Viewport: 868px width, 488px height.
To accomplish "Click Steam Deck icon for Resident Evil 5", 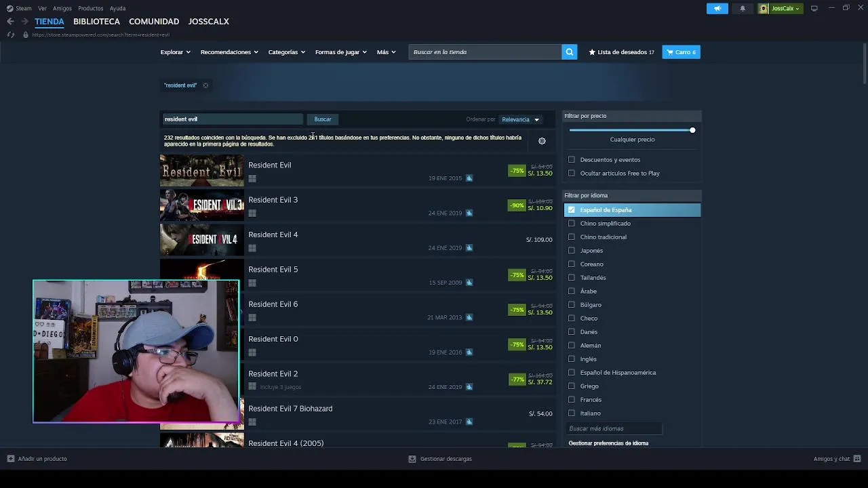I will click(469, 283).
